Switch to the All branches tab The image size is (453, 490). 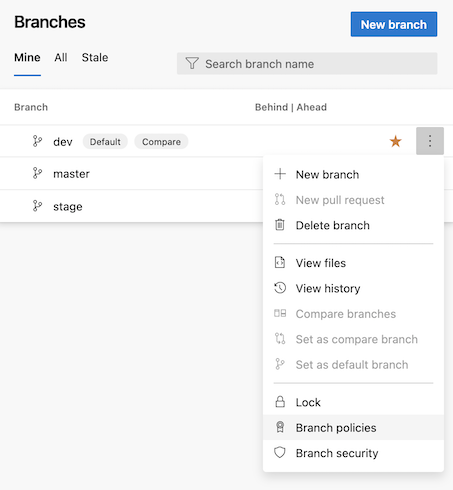61,58
